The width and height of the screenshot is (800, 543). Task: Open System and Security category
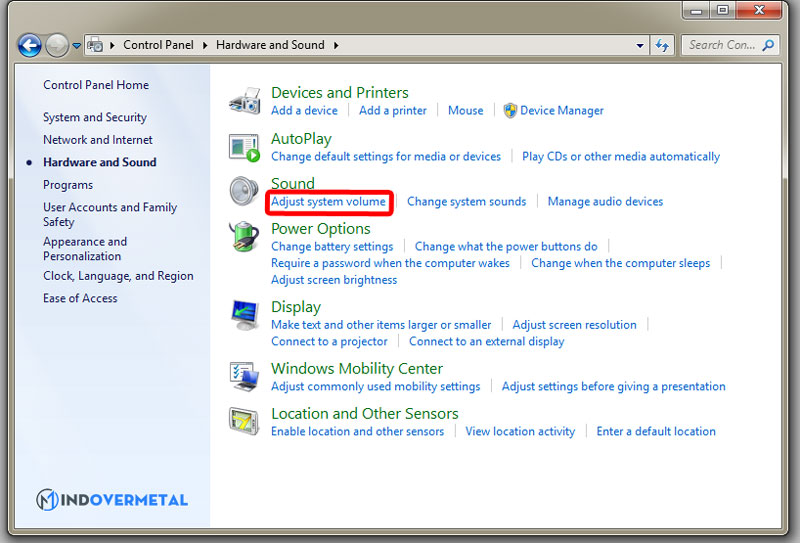coord(95,117)
